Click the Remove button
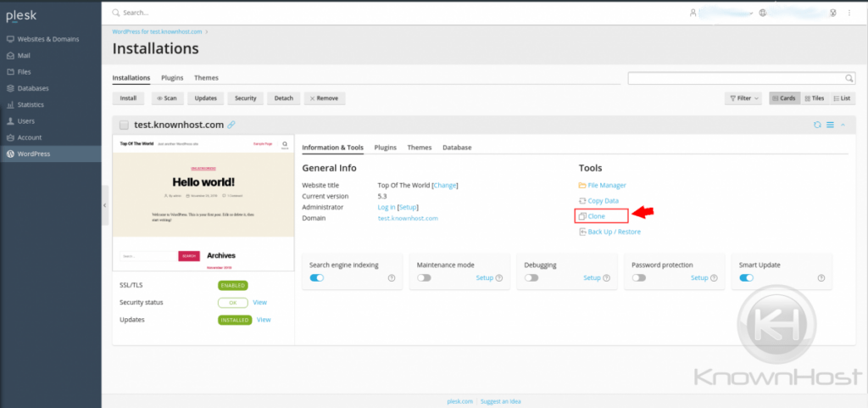The image size is (868, 408). coord(325,98)
